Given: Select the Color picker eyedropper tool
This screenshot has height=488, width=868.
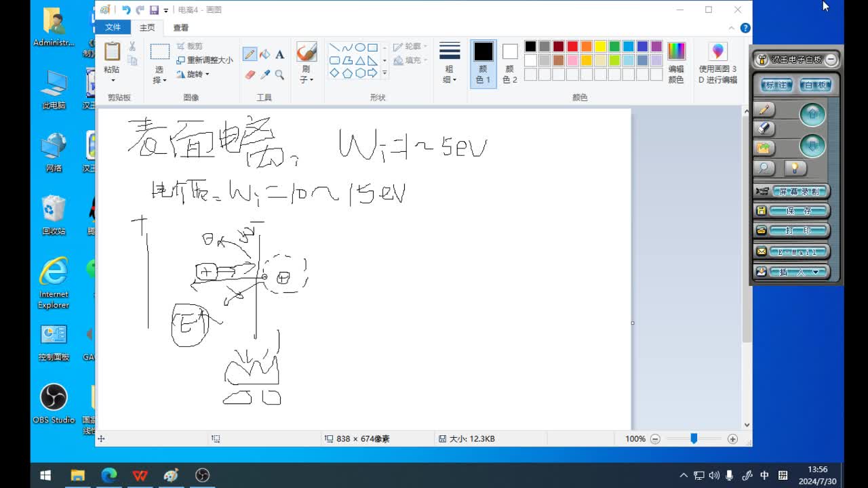Looking at the screenshot, I should [x=264, y=75].
